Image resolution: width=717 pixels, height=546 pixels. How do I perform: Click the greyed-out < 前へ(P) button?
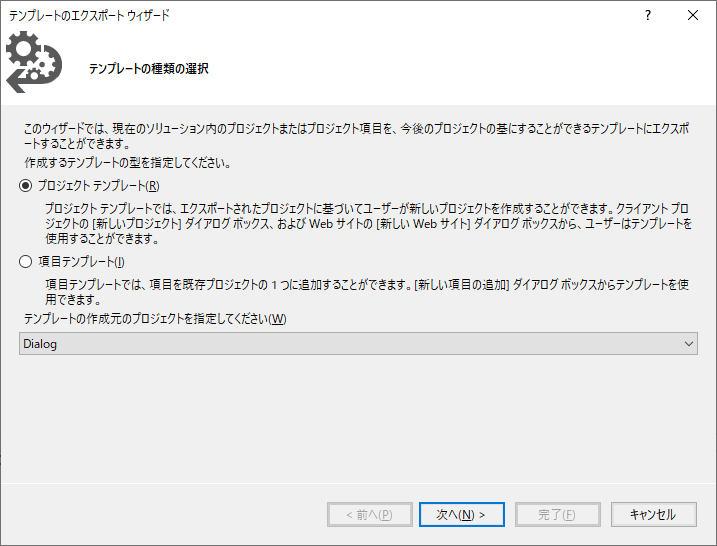click(369, 515)
